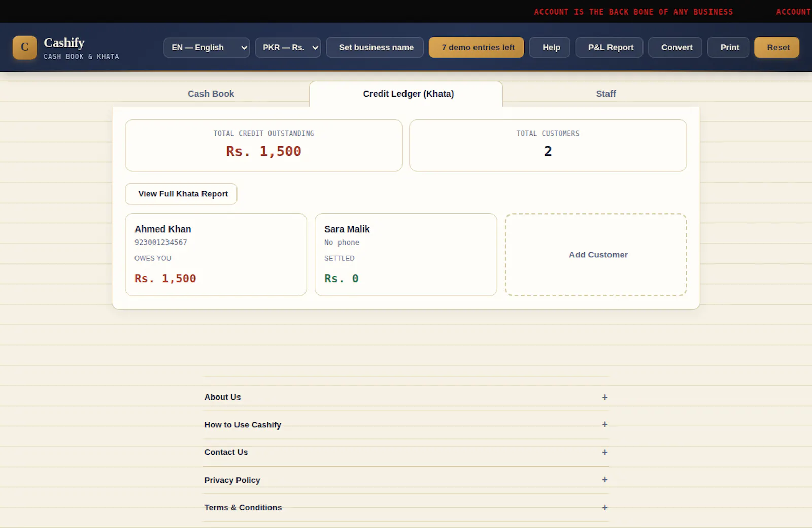Expand the About Us section
This screenshot has height=528, width=812.
point(406,397)
